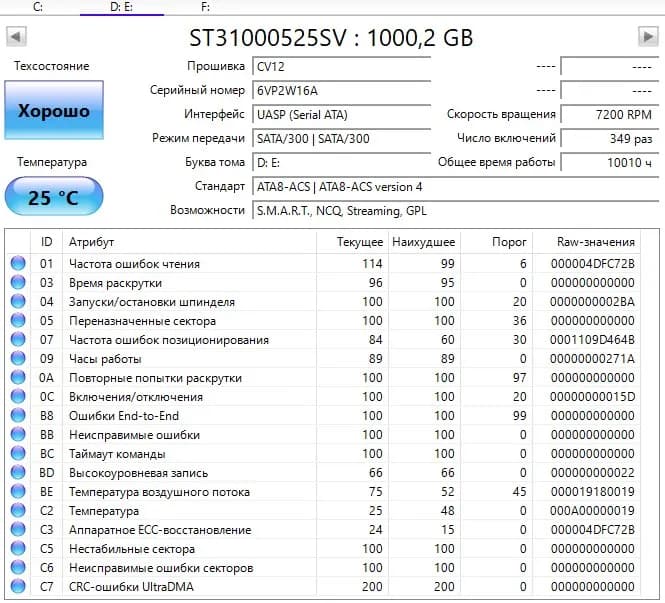Select the Запуски/остановки шпинделя attribute name
665x603 pixels.
click(x=152, y=302)
